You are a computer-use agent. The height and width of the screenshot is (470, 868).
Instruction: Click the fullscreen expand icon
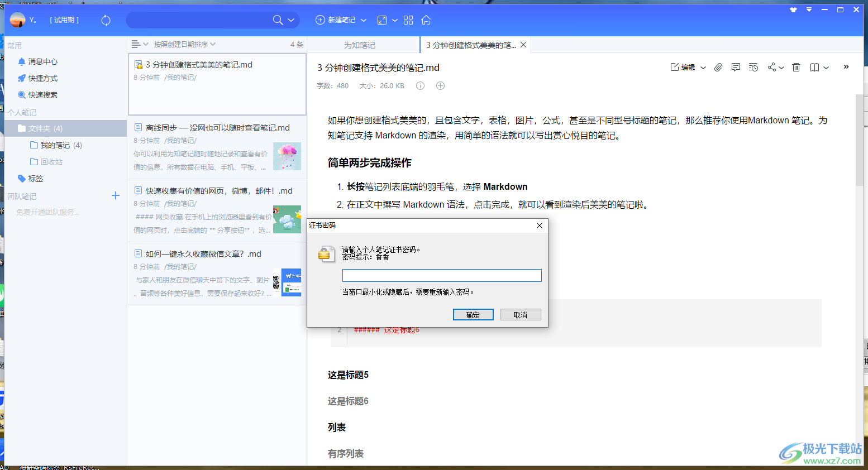[382, 20]
